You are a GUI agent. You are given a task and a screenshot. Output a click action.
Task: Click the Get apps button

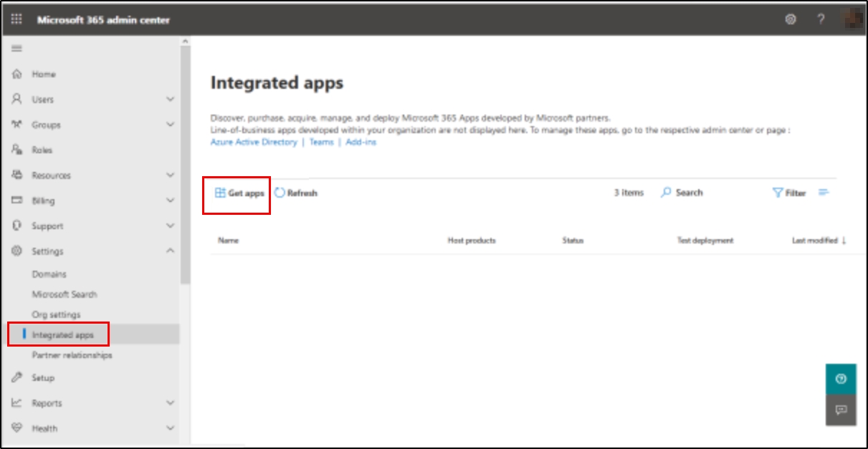(239, 193)
